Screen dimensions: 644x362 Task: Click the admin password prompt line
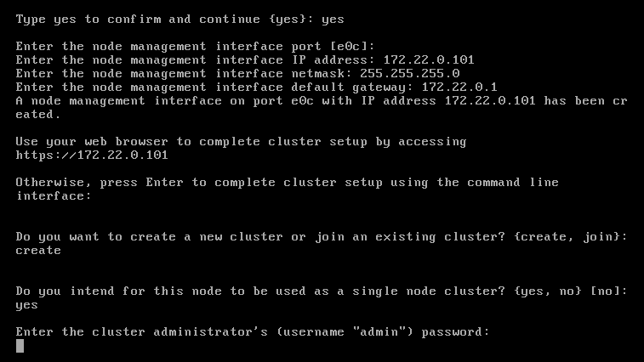[x=253, y=331]
